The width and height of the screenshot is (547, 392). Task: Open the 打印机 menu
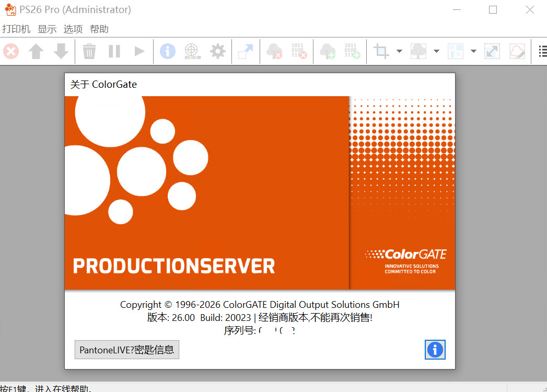click(x=16, y=29)
